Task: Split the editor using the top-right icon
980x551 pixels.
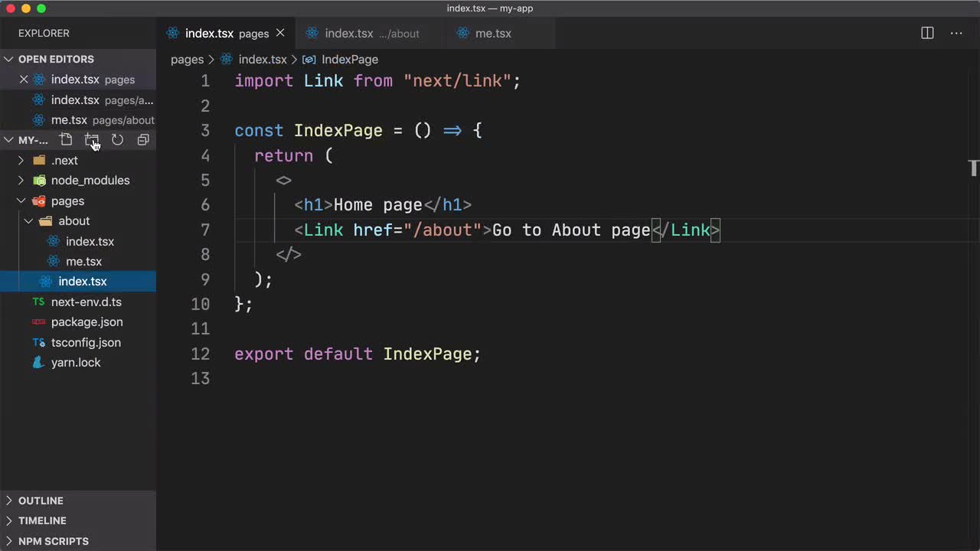Action: click(x=927, y=33)
